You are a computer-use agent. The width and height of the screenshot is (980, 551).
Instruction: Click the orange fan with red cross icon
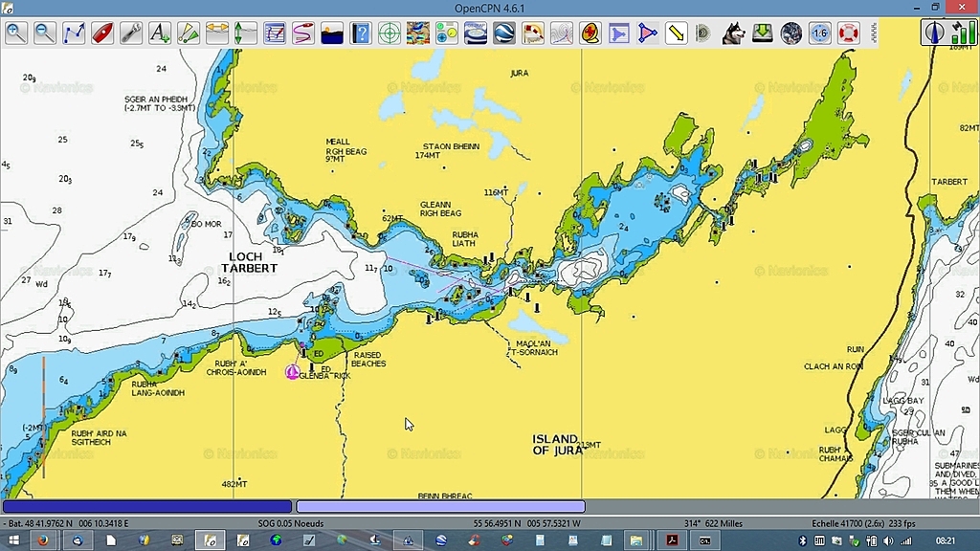tap(590, 33)
